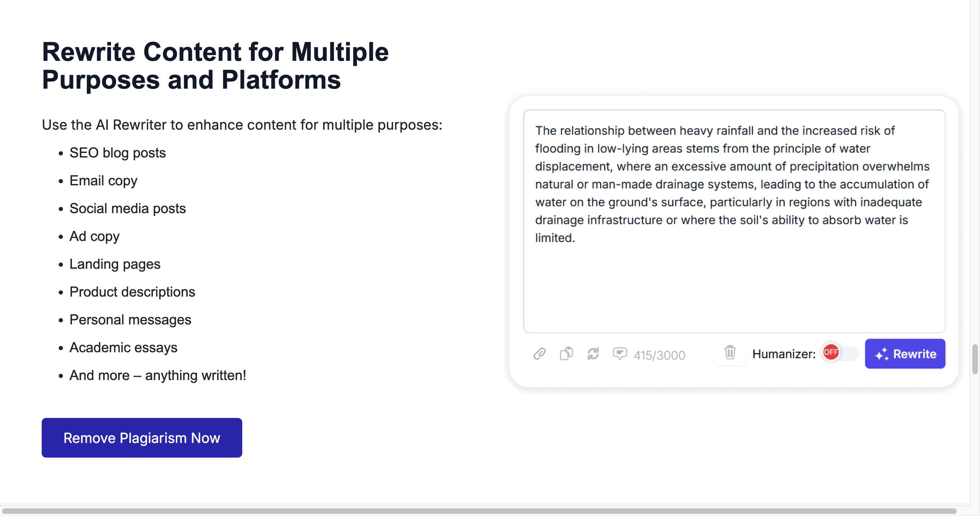The height and width of the screenshot is (516, 980).
Task: Click the vertical page scrollbar thumb
Action: (x=975, y=358)
